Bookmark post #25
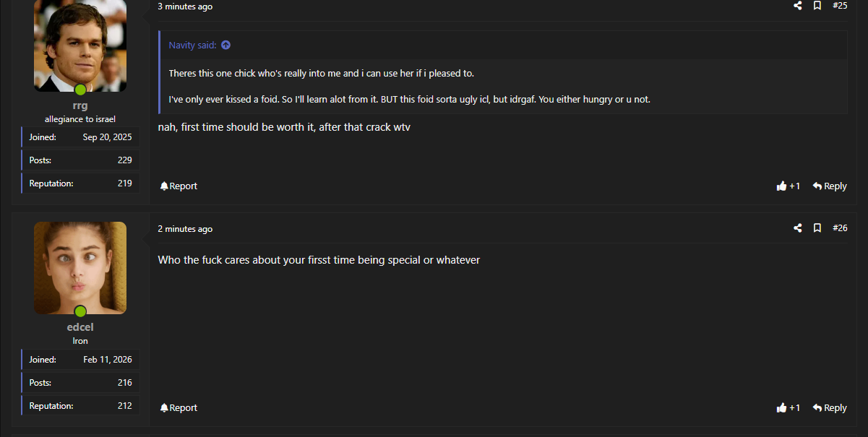The width and height of the screenshot is (868, 437). pos(817,6)
